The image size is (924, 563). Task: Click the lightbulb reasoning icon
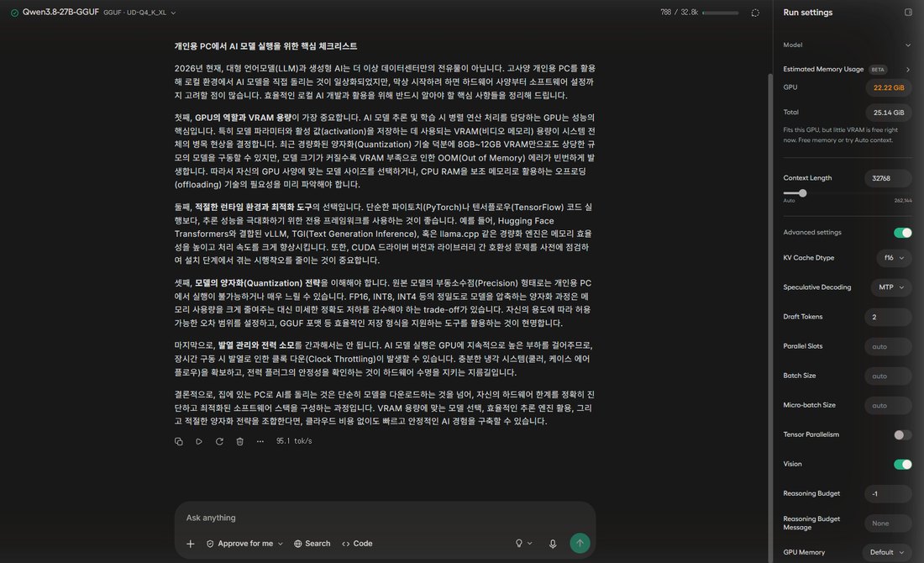[519, 544]
